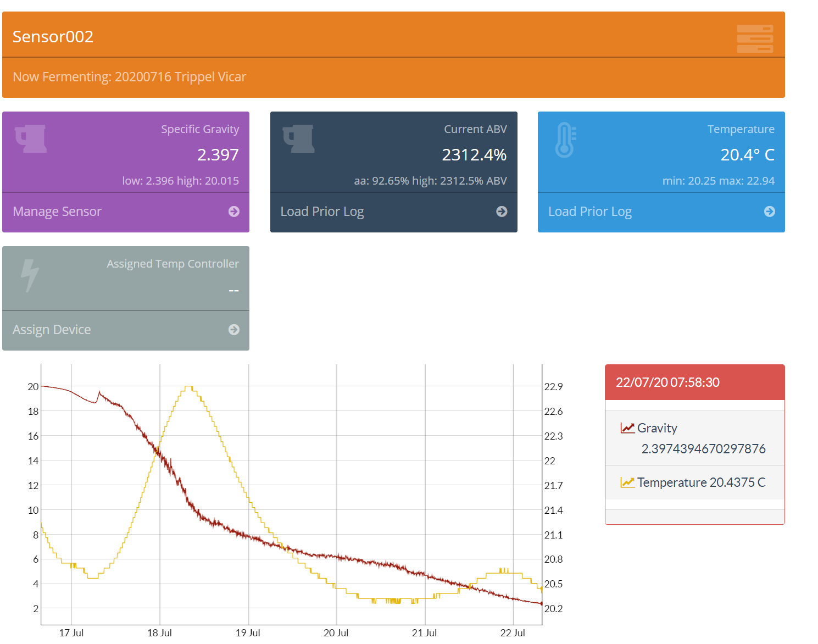This screenshot has height=644, width=818.
Task: Click the specific gravity value 2.397
Action: click(x=218, y=155)
